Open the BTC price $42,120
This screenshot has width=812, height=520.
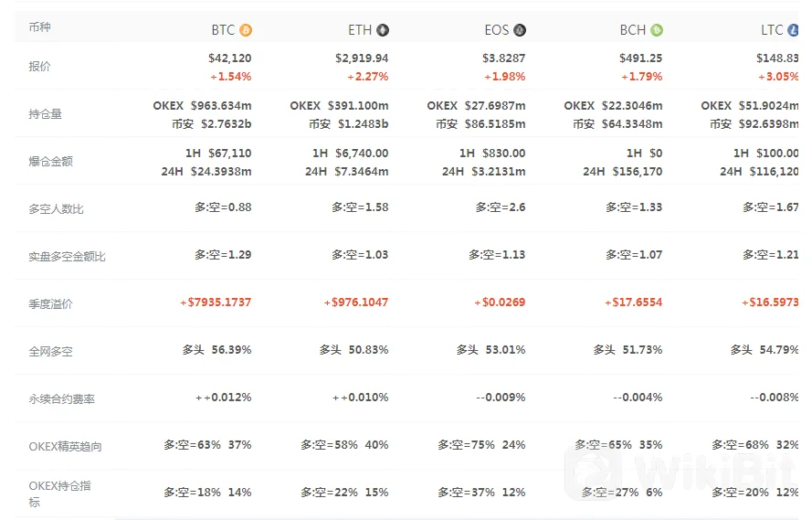tap(229, 58)
